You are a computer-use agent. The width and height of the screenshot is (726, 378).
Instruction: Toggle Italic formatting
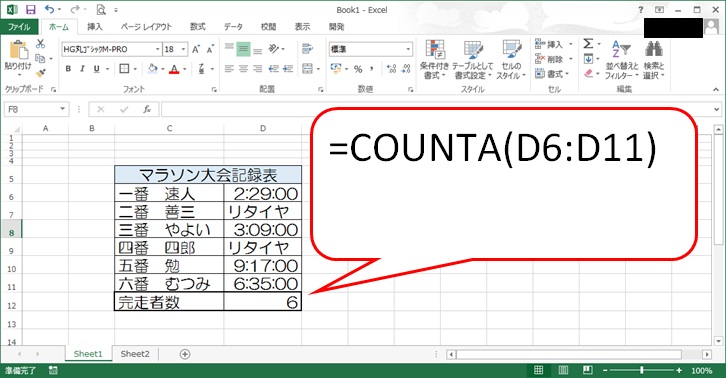pos(82,69)
